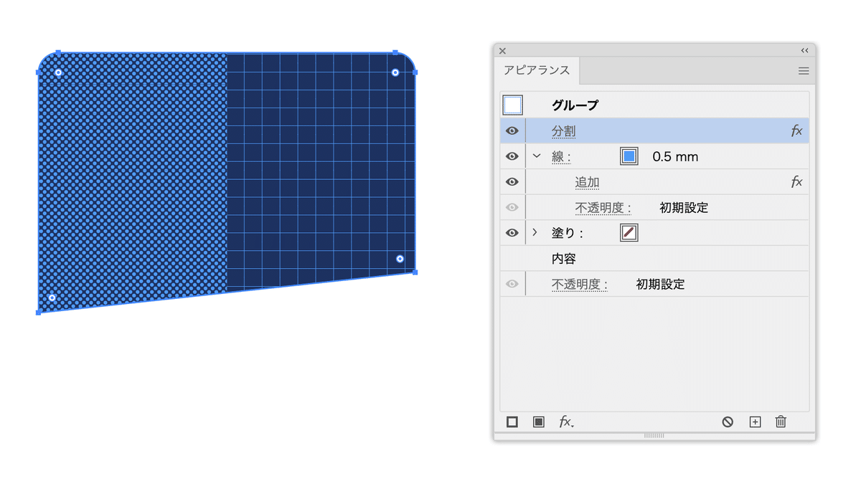861x504 pixels.
Task: Select the アピアランス panel tab
Action: tap(537, 70)
